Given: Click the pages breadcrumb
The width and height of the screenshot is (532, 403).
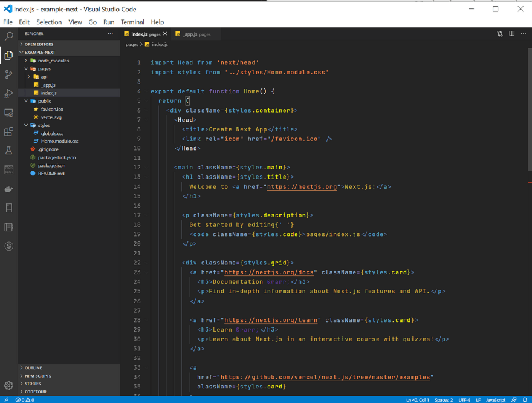Looking at the screenshot, I should (x=132, y=45).
